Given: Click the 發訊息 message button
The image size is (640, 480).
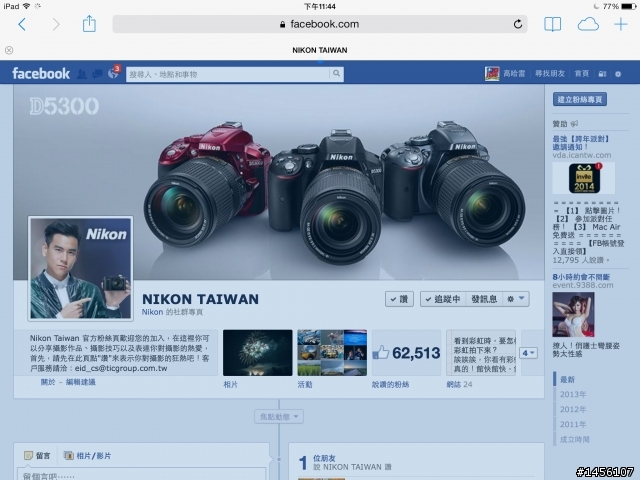Looking at the screenshot, I should click(x=484, y=299).
